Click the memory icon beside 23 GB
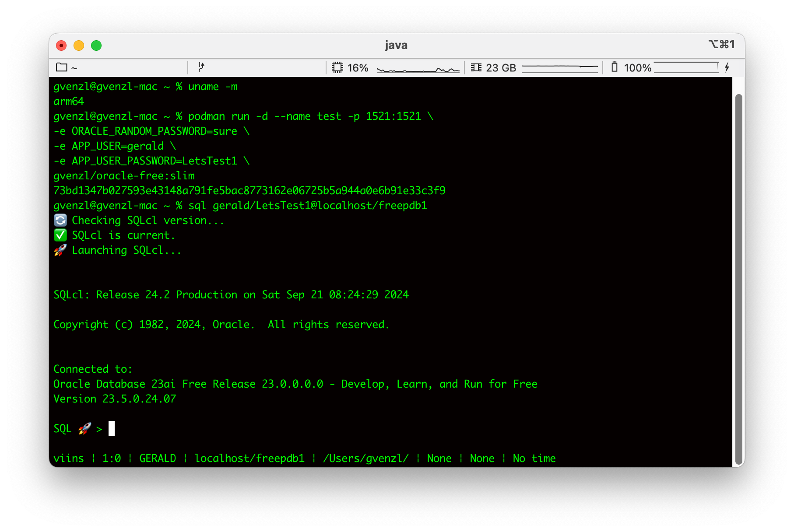This screenshot has height=532, width=794. 476,67
